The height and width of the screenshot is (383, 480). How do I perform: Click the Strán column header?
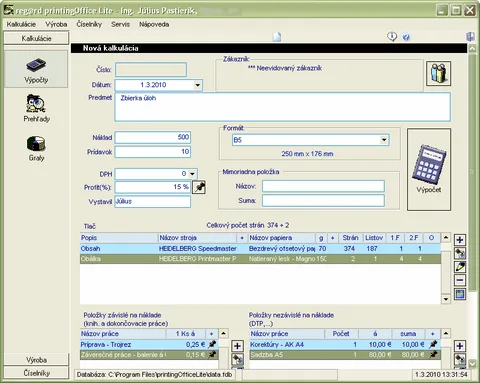pyautogui.click(x=350, y=238)
